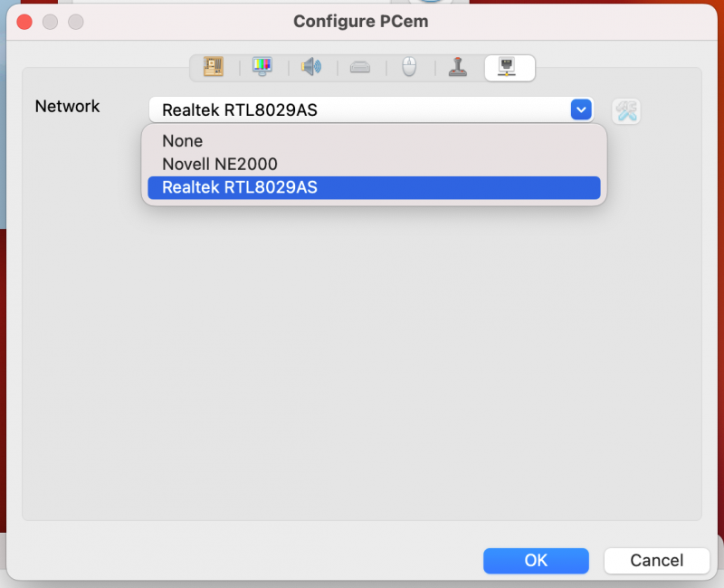Select the storage drive tab
Viewport: 724px width, 588px height.
click(x=360, y=67)
